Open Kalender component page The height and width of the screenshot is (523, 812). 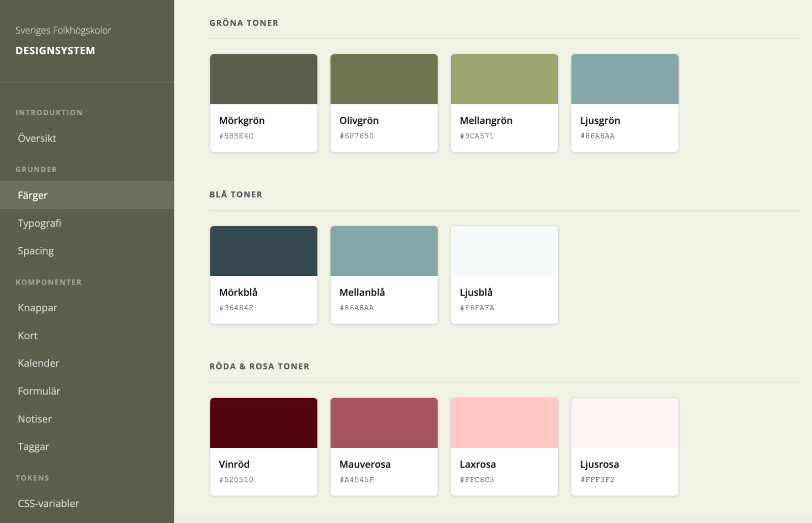coord(87,363)
